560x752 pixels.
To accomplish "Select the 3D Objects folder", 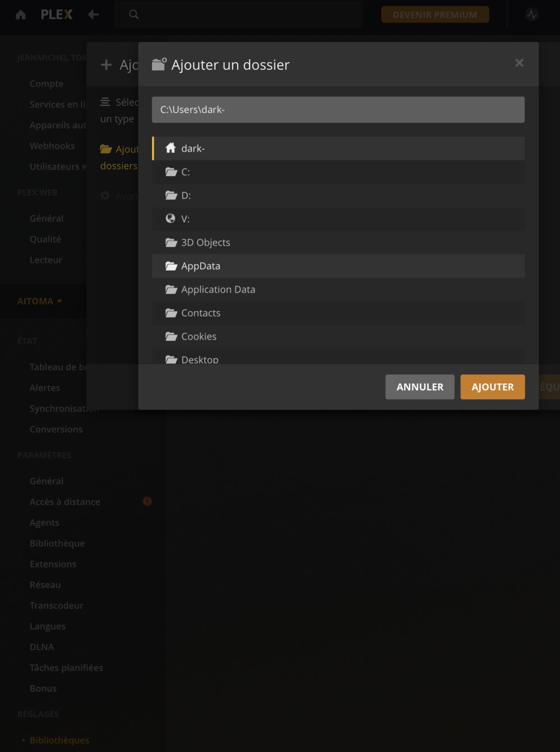I will (x=206, y=243).
